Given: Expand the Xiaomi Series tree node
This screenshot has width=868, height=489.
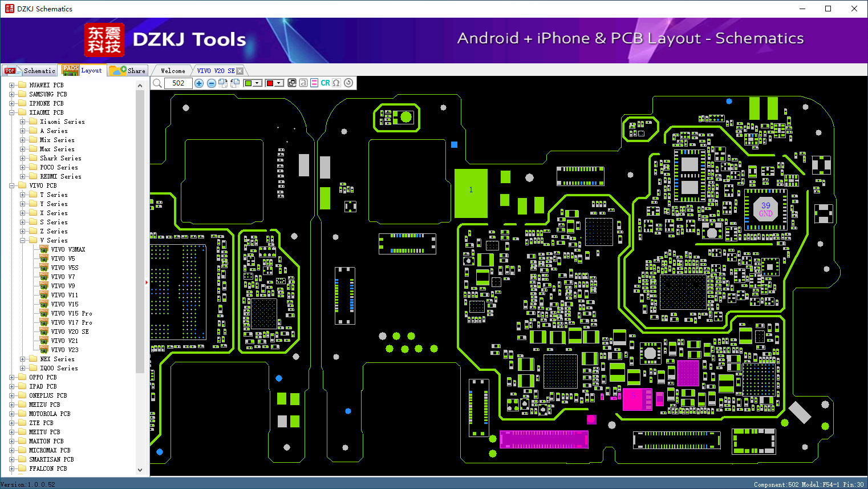Looking at the screenshot, I should coord(22,122).
